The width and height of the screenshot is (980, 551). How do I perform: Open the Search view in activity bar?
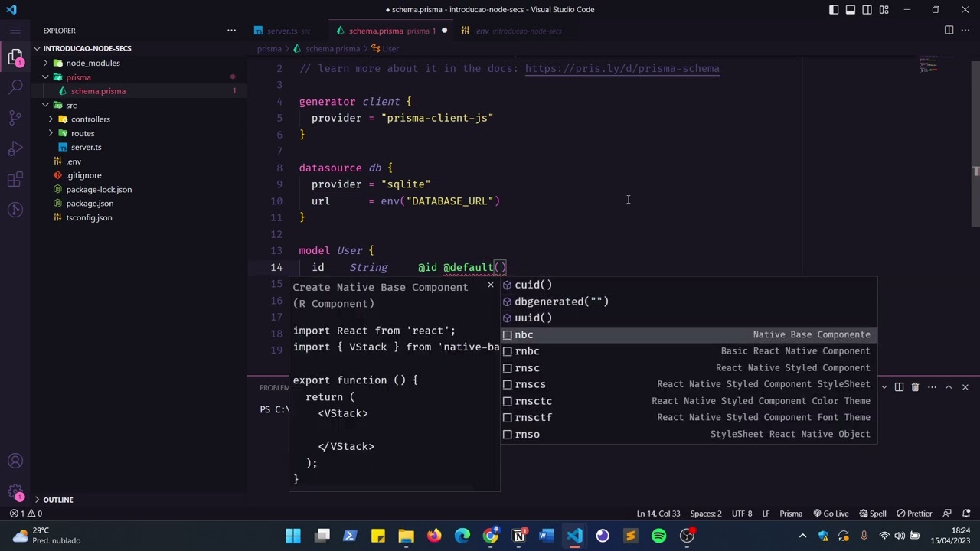(15, 87)
